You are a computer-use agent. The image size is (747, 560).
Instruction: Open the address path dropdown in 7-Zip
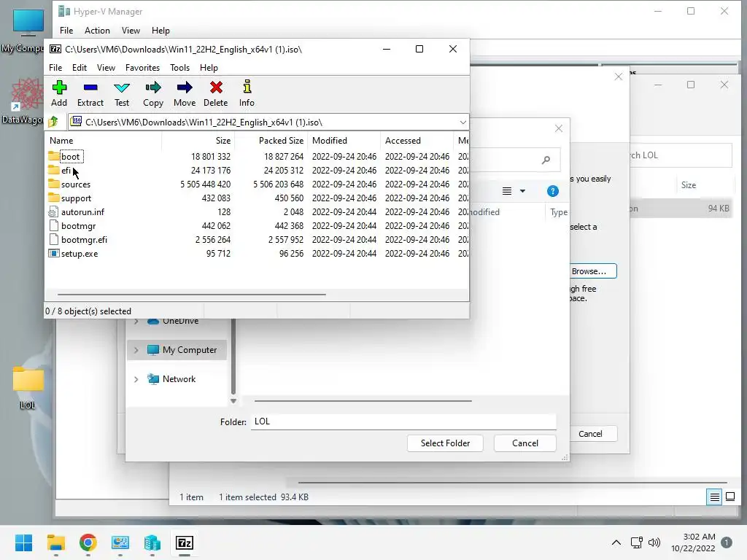[462, 122]
